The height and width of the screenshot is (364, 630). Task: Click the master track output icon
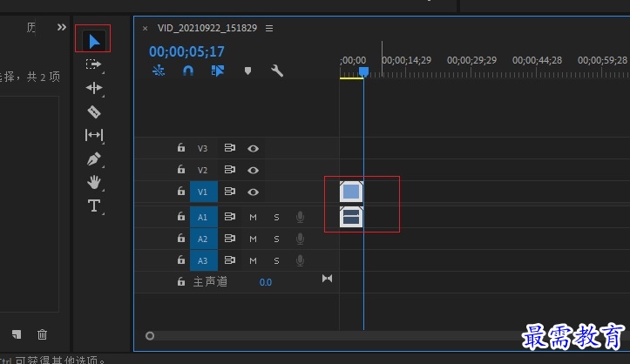tap(327, 279)
